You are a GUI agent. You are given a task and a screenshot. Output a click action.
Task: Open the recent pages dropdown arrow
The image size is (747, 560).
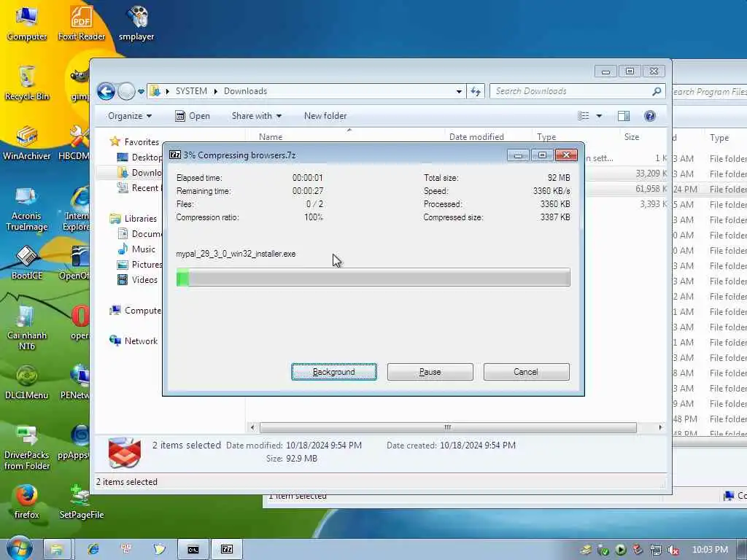[141, 91]
